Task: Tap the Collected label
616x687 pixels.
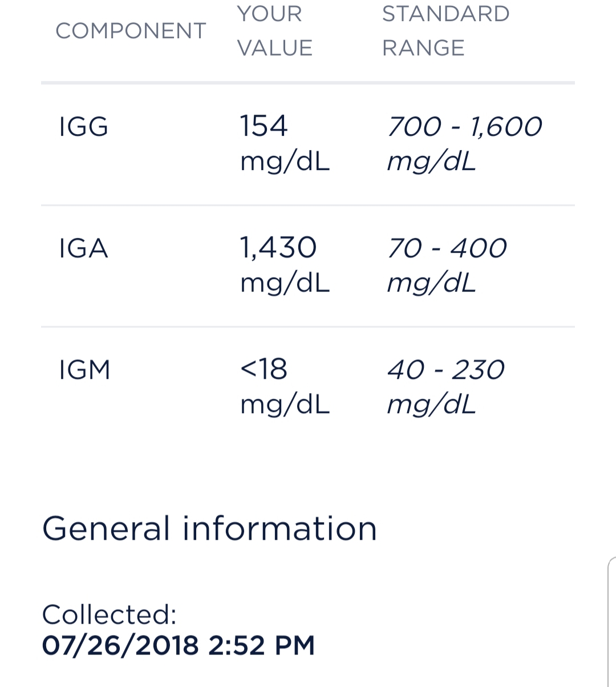Action: [110, 615]
